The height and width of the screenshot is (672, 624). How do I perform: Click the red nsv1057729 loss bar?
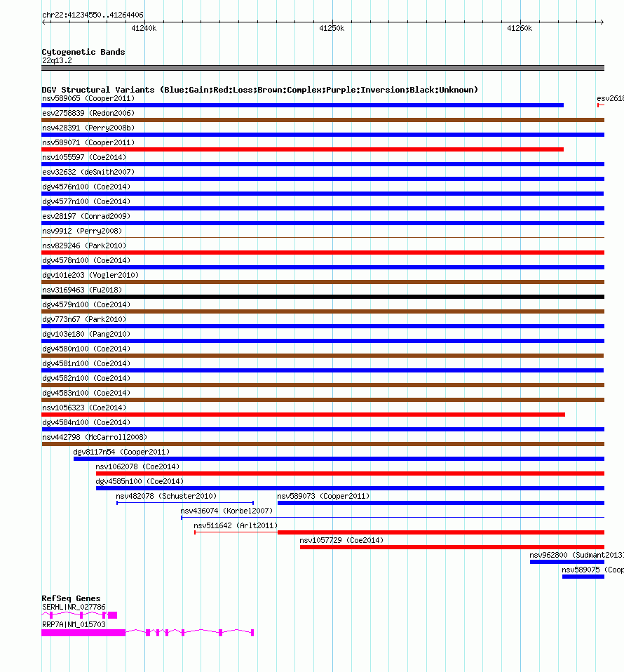point(452,547)
